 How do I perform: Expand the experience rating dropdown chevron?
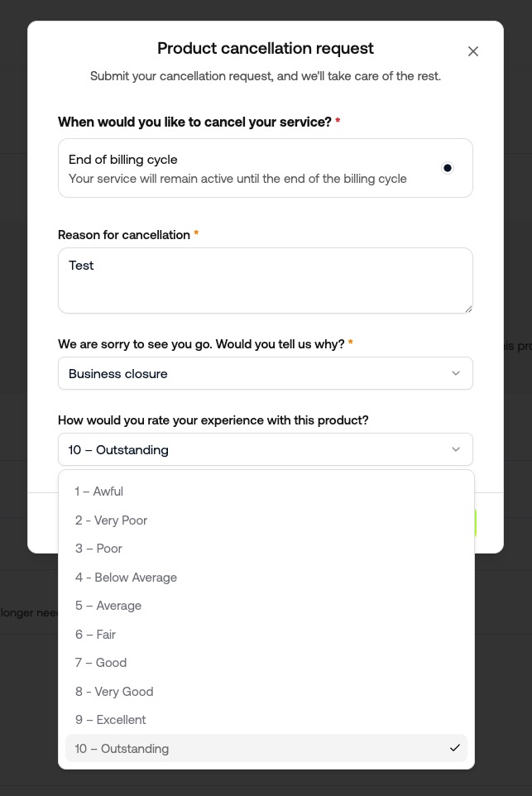point(456,449)
